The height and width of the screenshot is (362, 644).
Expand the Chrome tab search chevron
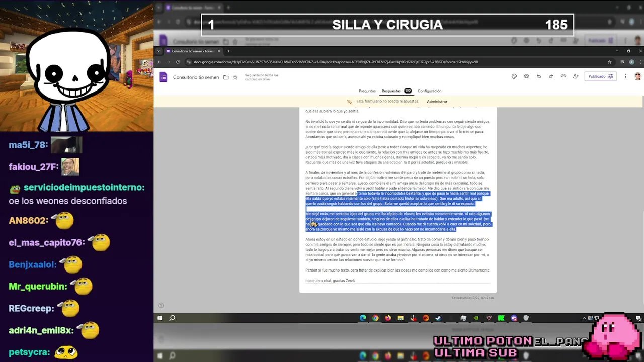coord(159,51)
